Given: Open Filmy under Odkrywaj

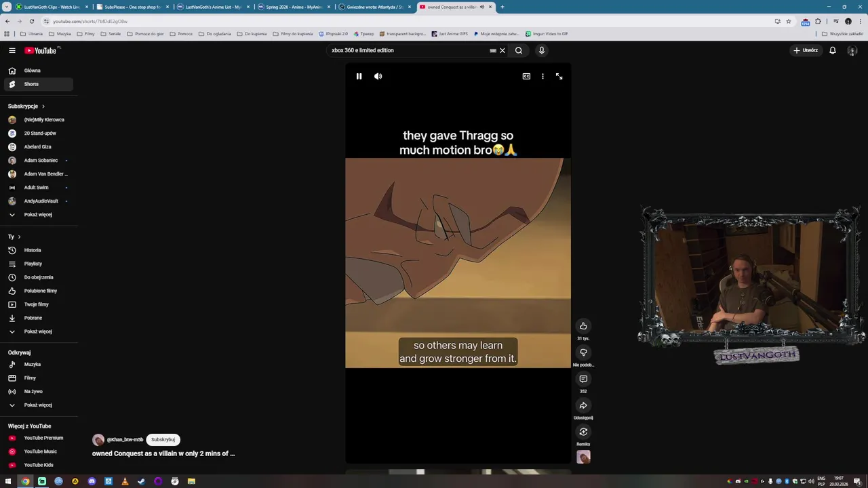Looking at the screenshot, I should (x=38, y=378).
